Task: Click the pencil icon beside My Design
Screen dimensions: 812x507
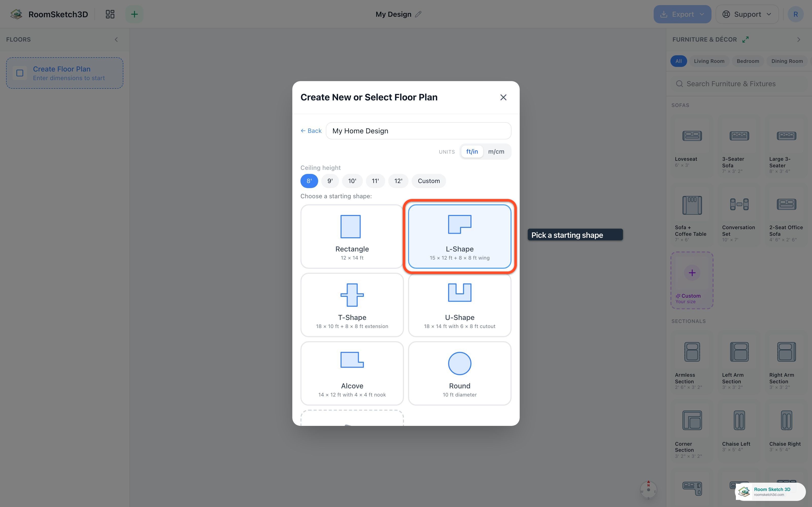Action: [x=418, y=14]
